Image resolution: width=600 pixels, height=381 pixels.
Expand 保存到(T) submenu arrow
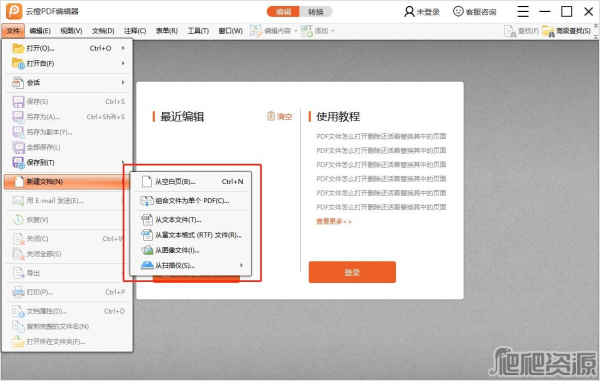[123, 163]
